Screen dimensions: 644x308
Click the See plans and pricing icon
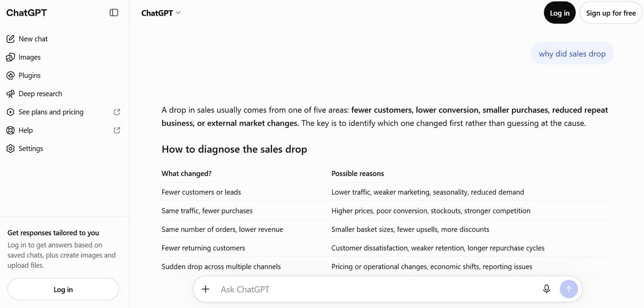(x=10, y=112)
